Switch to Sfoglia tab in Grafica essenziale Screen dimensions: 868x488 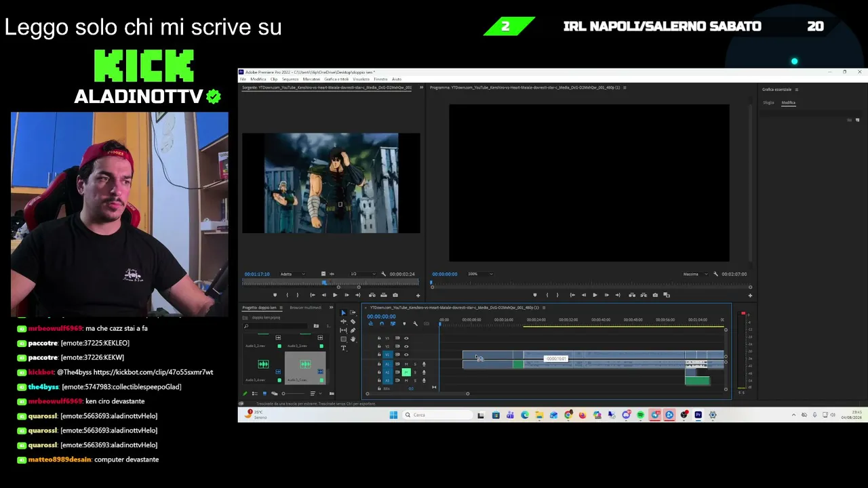tap(768, 103)
